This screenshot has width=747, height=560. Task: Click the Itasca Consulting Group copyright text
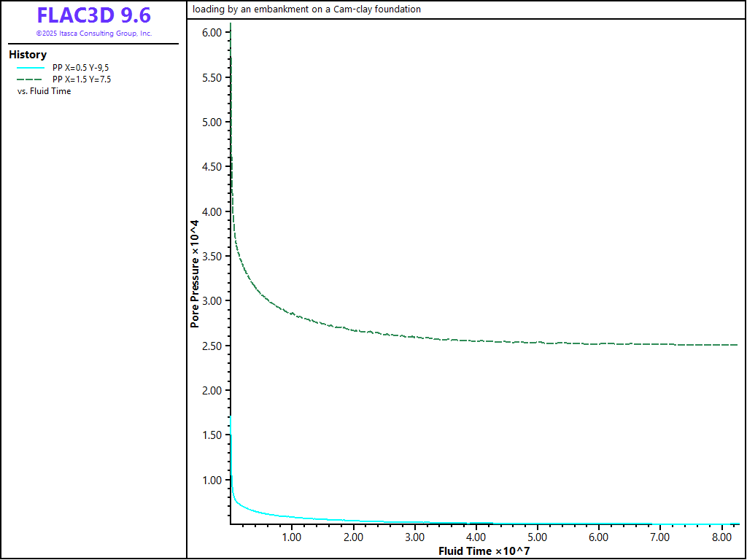(93, 34)
